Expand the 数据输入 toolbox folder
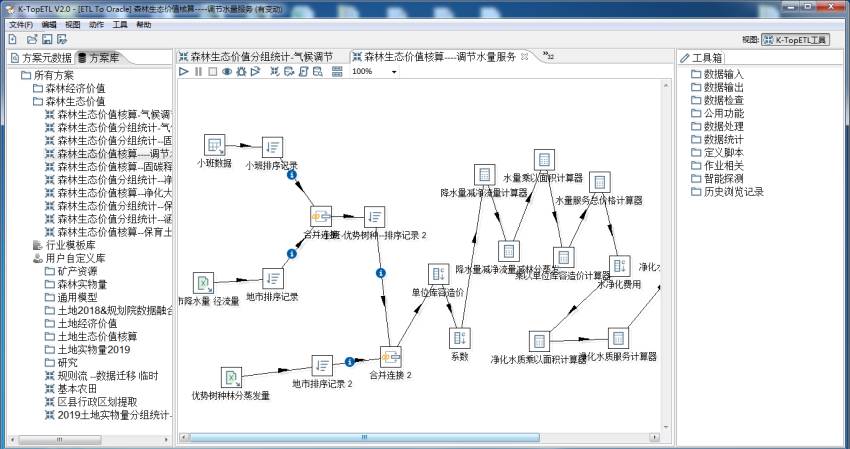 tap(722, 74)
